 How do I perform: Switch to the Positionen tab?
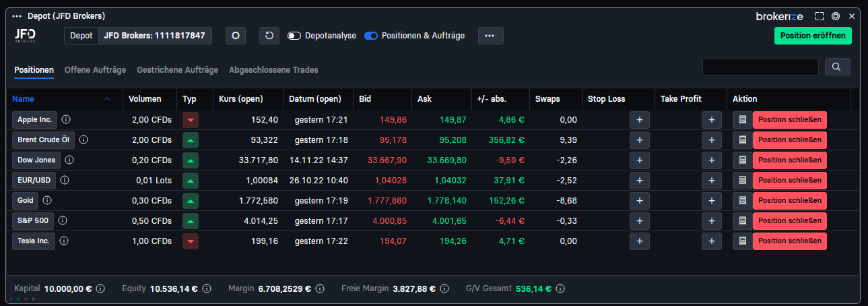click(34, 69)
